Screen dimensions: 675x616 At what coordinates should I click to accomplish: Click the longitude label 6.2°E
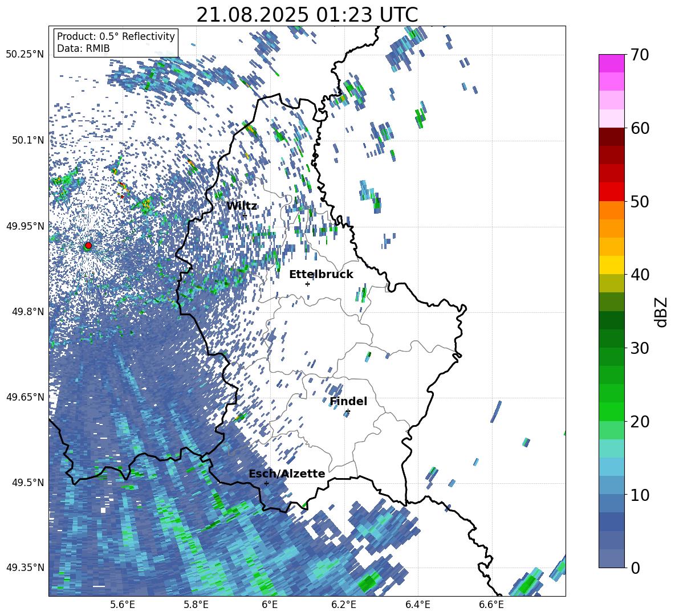click(x=344, y=605)
